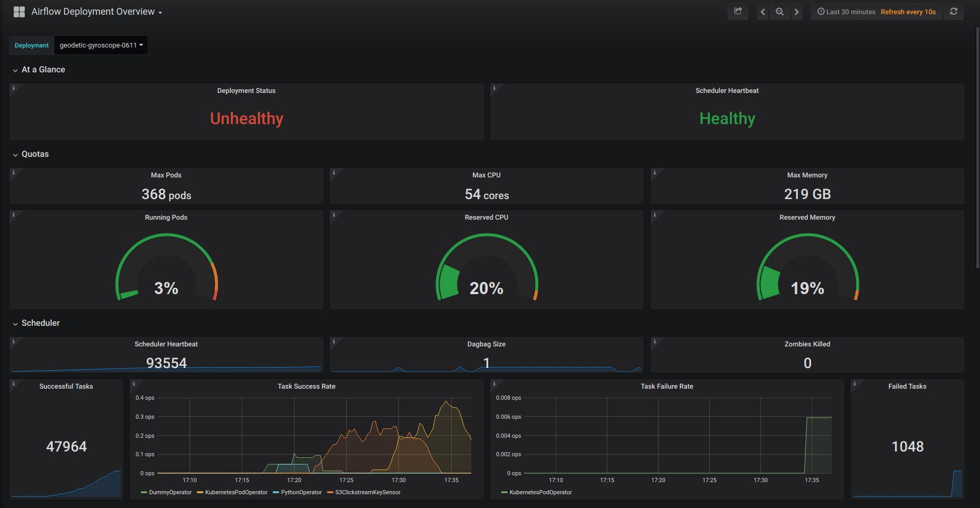This screenshot has height=508, width=980.
Task: Collapse the Quotas row
Action: [35, 154]
